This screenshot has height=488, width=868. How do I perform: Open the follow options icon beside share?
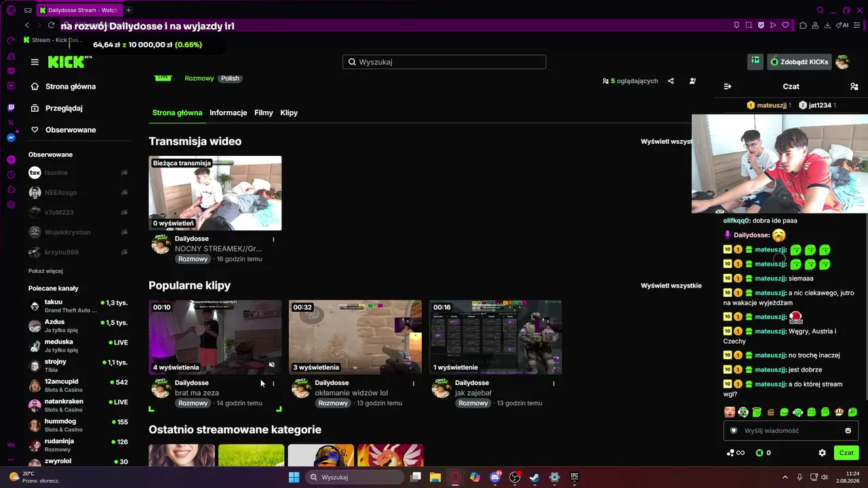click(692, 81)
